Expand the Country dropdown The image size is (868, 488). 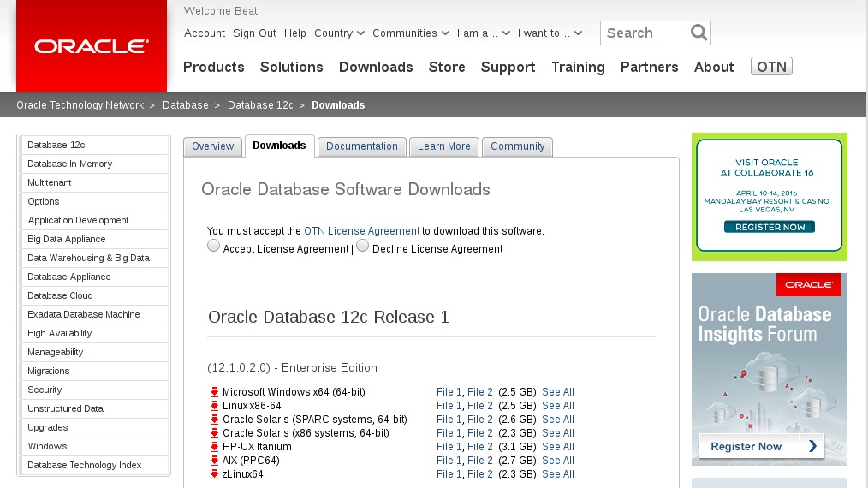pyautogui.click(x=339, y=33)
